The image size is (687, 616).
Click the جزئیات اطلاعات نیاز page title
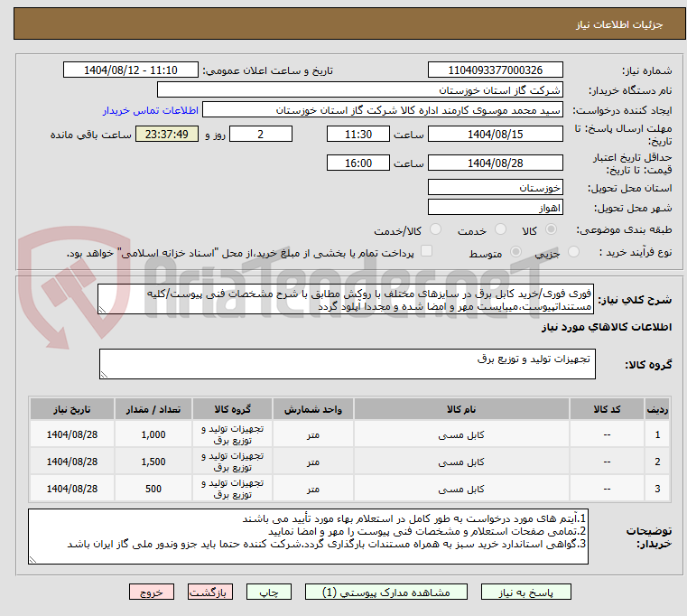619,24
